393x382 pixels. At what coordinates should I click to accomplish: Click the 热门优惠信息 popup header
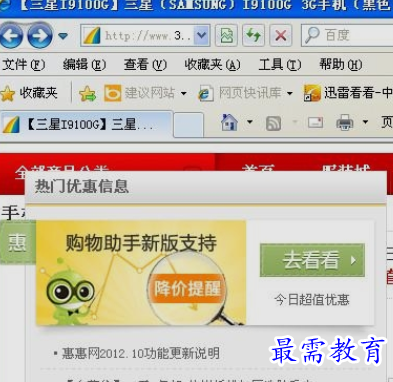tap(206, 186)
